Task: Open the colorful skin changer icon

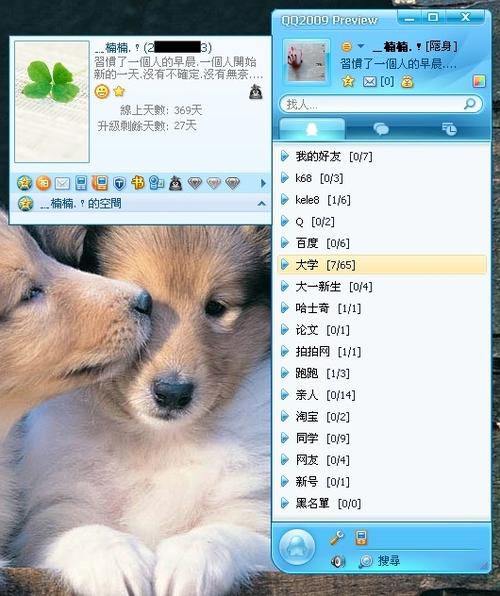Action: [x=479, y=81]
